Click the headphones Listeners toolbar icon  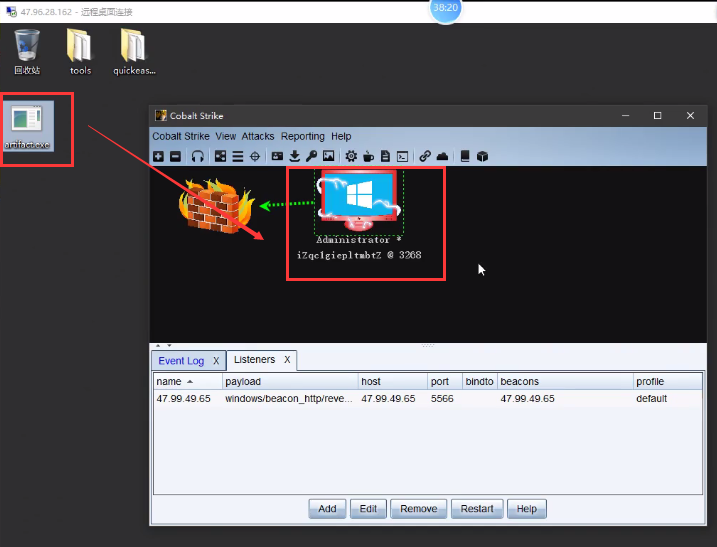coord(197,156)
